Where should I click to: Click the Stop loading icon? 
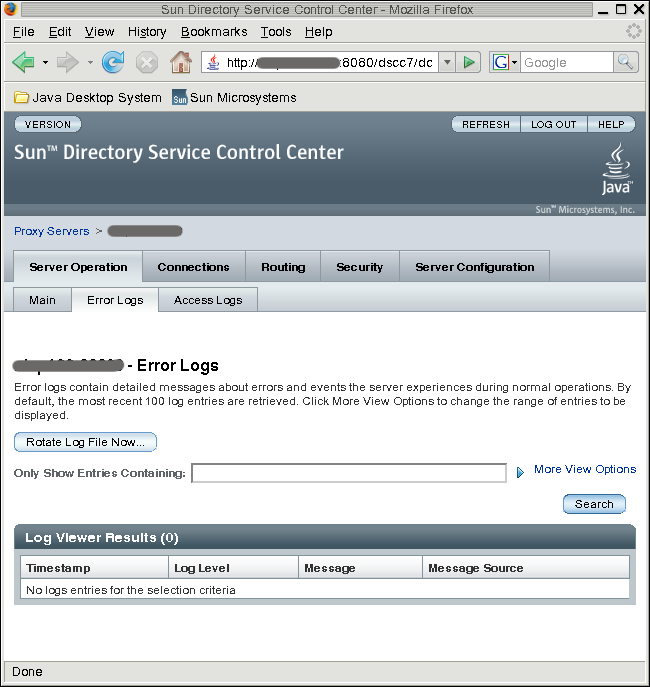click(147, 63)
